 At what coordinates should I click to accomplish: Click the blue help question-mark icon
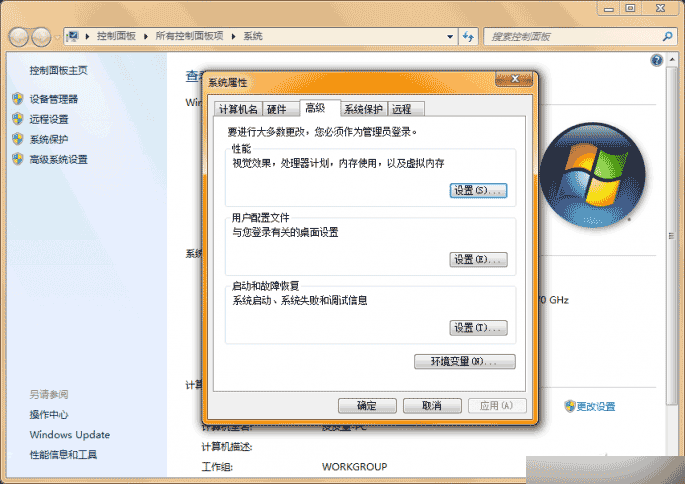(657, 60)
